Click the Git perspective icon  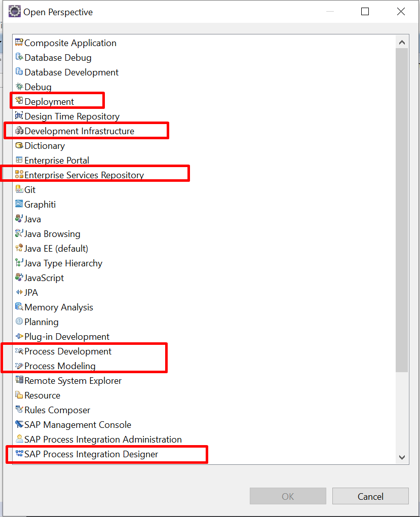pos(19,189)
